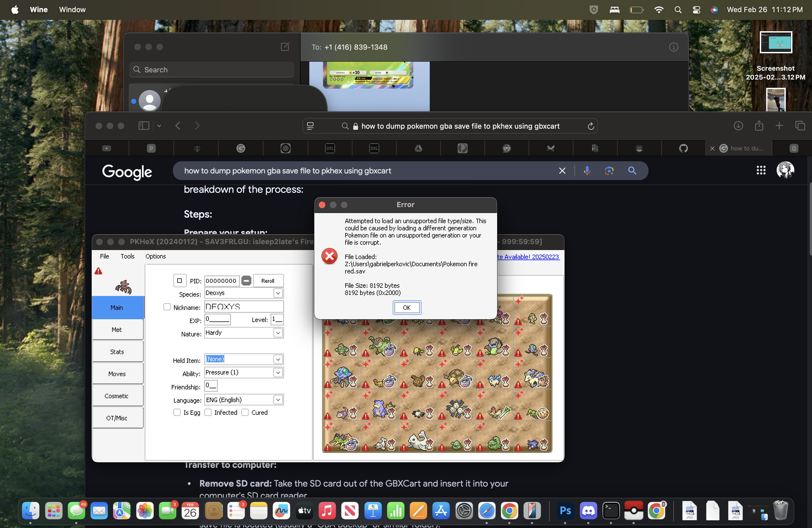Viewport: 812px width, 528px height.
Task: Click the red legality warning triangle
Action: point(98,271)
